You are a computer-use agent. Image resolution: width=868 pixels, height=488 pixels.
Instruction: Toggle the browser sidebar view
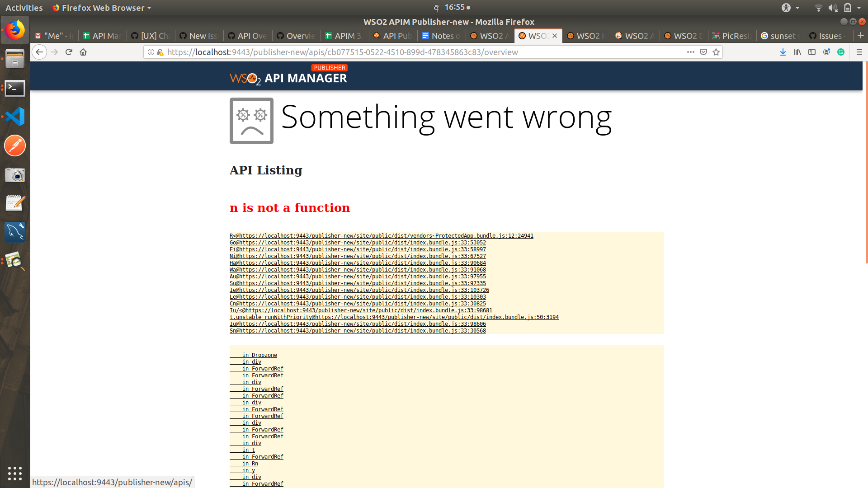click(x=812, y=52)
